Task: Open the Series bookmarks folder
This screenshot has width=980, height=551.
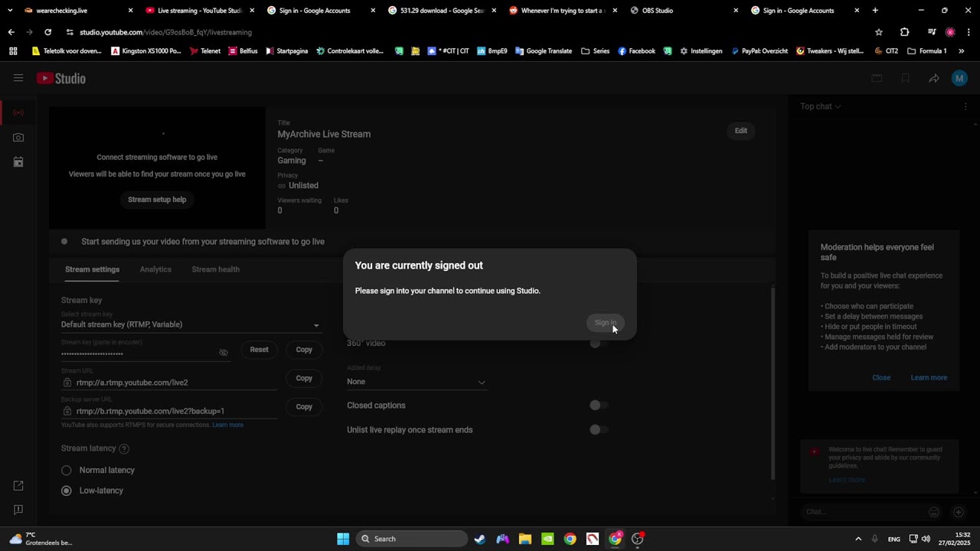Action: 596,51
